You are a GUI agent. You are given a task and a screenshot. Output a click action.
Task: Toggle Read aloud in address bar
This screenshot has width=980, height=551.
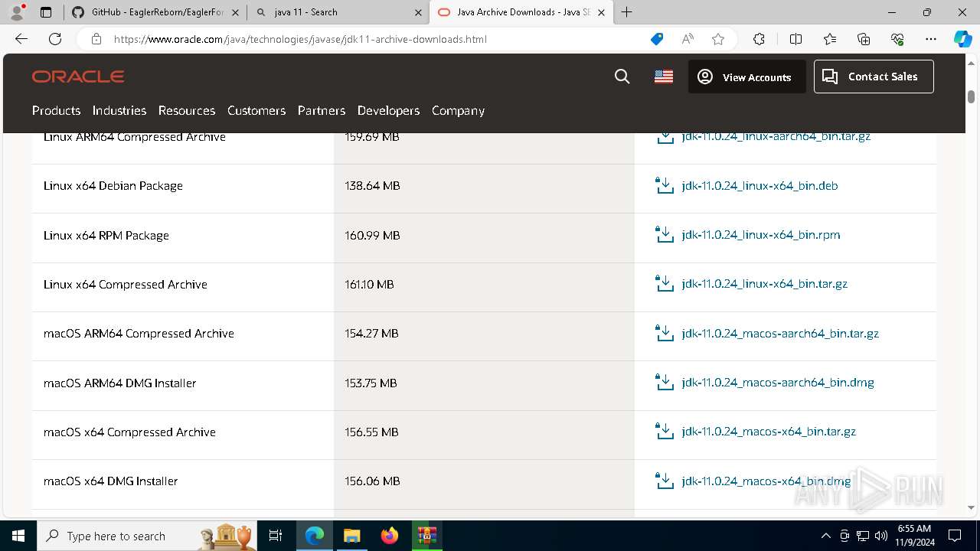(x=688, y=39)
